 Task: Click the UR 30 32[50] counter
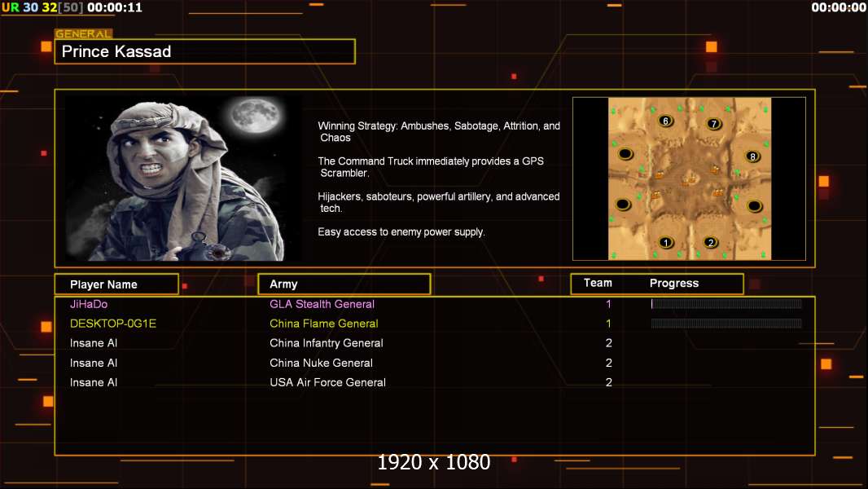click(42, 7)
